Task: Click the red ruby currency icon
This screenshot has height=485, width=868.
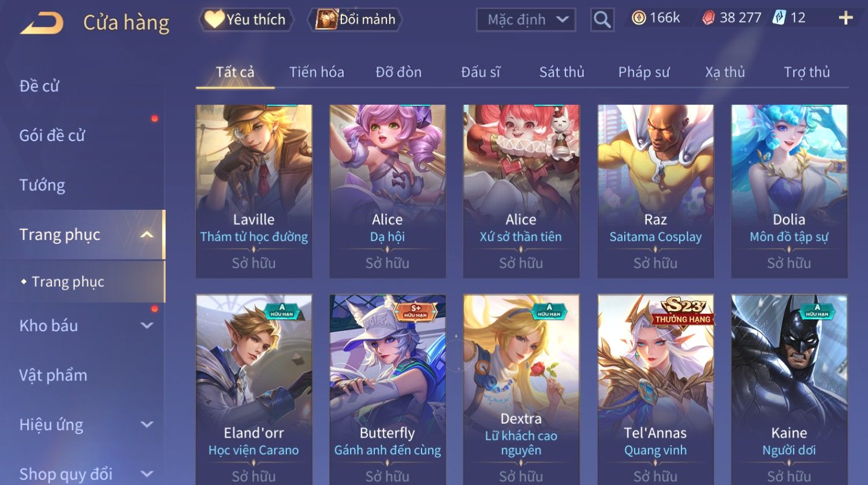Action: tap(709, 18)
